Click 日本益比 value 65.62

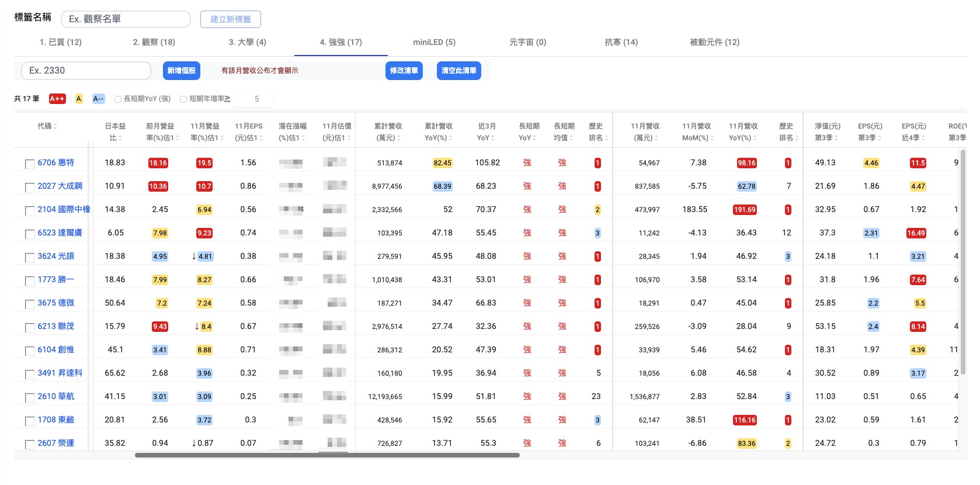115,373
